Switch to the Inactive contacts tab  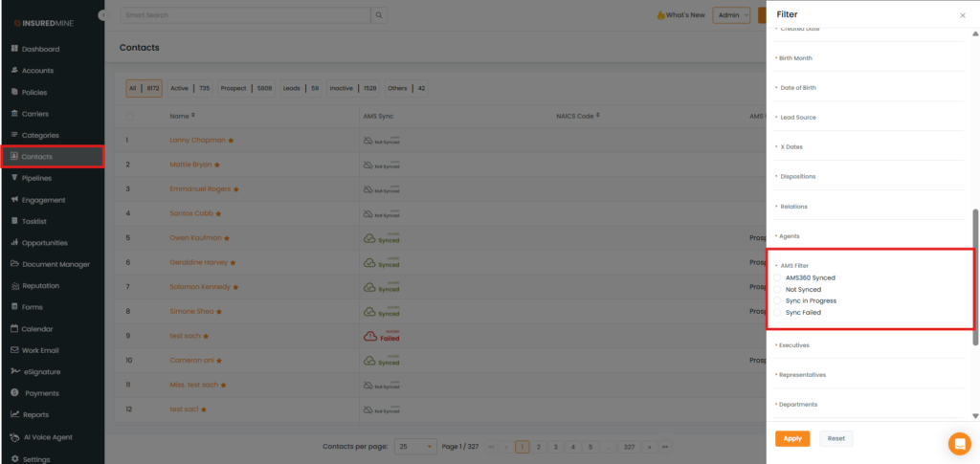341,88
